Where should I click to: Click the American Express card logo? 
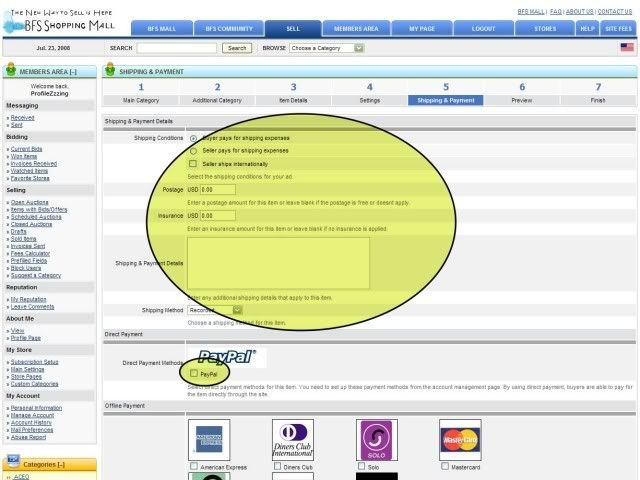tap(209, 440)
